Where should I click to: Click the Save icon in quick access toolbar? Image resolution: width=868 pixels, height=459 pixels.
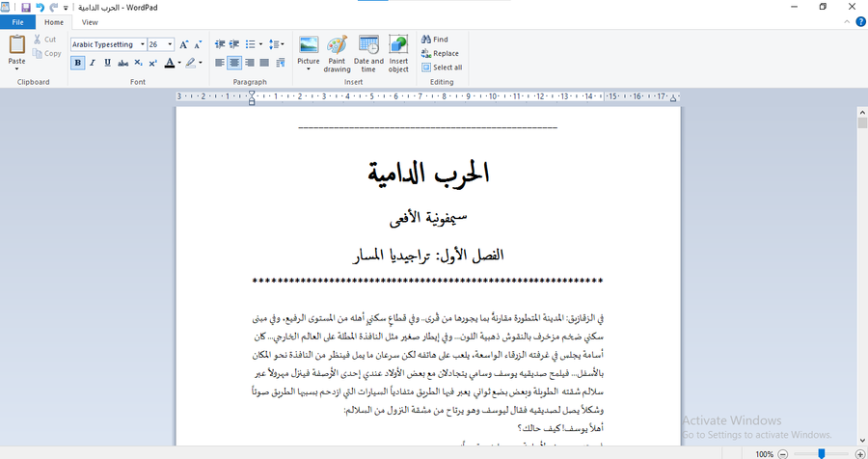(x=25, y=7)
